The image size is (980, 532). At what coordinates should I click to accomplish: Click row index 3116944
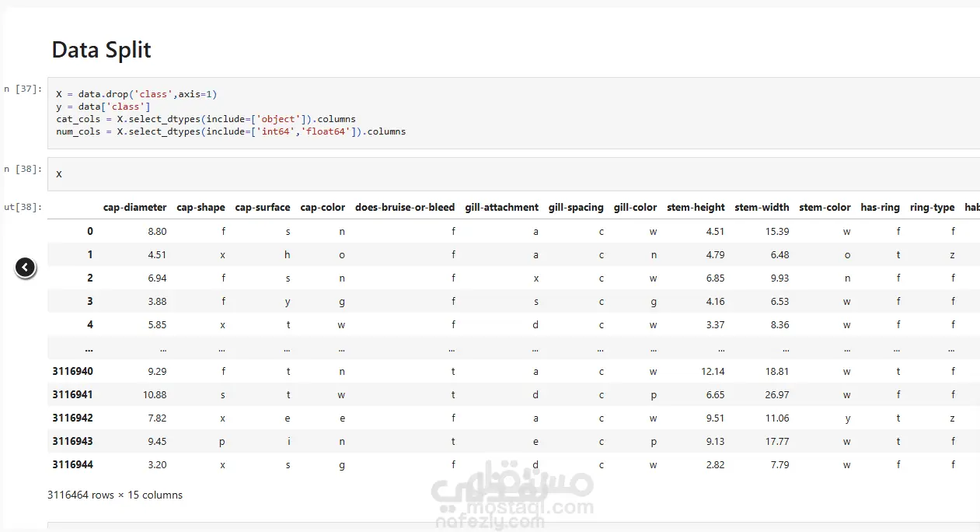tap(72, 464)
